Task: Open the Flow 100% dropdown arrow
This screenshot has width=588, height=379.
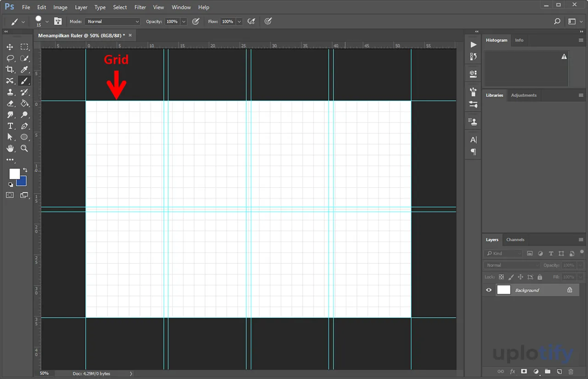Action: (x=239, y=22)
